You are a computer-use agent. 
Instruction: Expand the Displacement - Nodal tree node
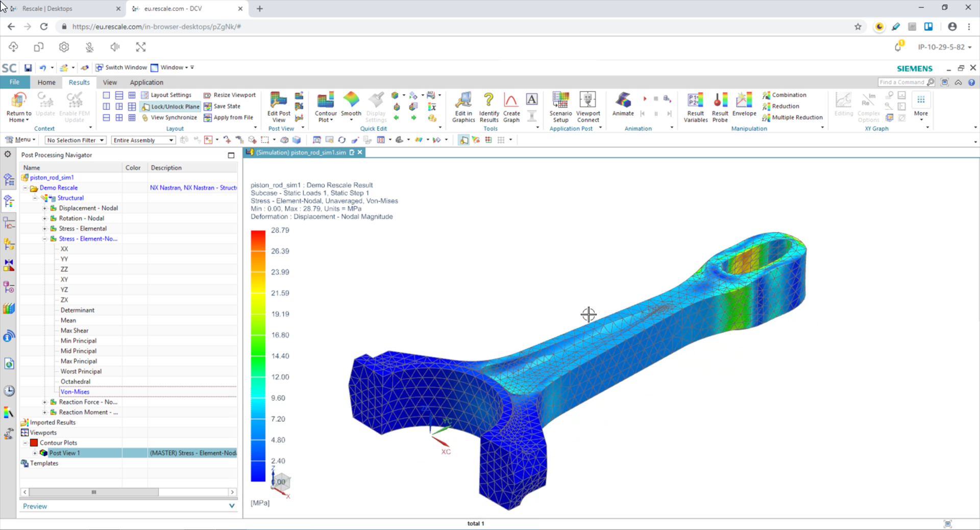(x=45, y=208)
